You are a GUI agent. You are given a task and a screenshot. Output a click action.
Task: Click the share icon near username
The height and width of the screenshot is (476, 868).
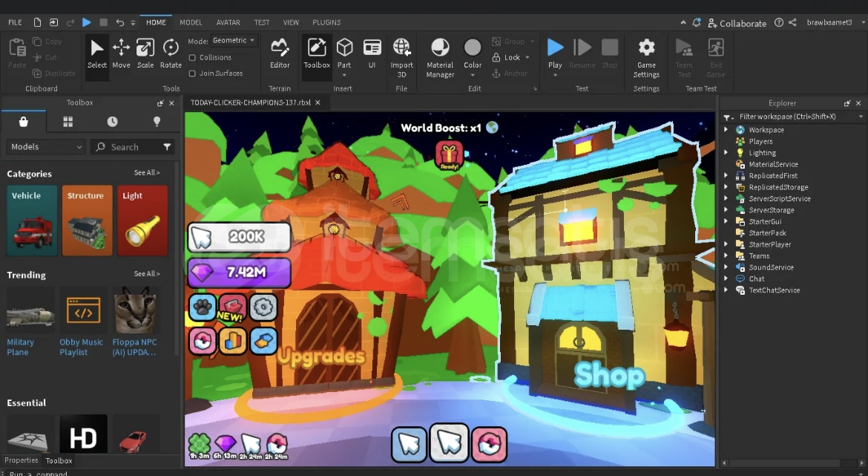(793, 23)
